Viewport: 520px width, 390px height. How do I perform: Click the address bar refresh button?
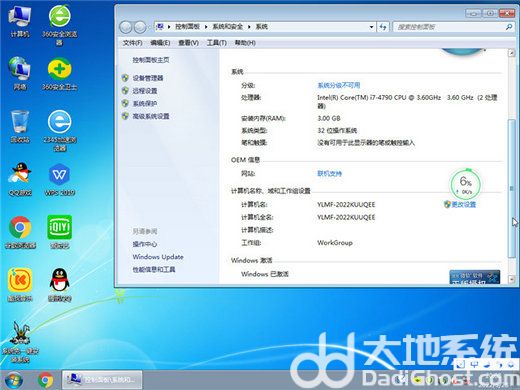383,27
